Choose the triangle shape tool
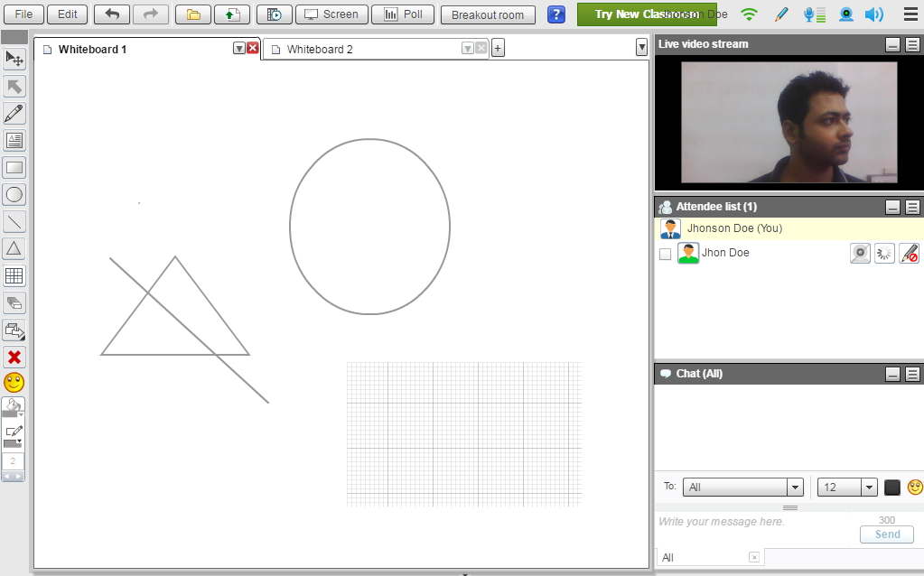The width and height of the screenshot is (924, 576). [14, 248]
